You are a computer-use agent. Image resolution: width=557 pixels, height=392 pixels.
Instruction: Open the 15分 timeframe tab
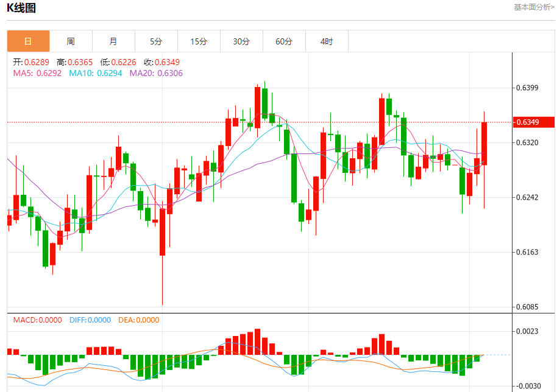(199, 41)
